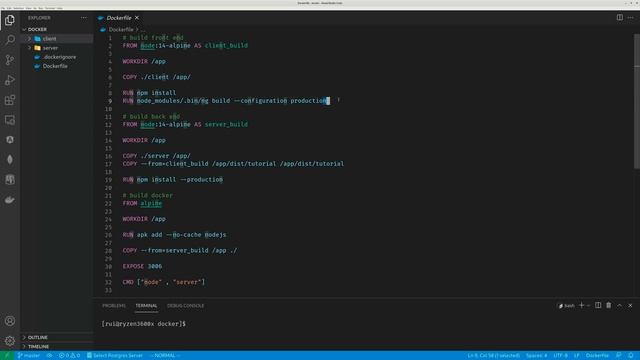This screenshot has width=640, height=360.
Task: Click the '# build back end' comment
Action: (x=151, y=116)
